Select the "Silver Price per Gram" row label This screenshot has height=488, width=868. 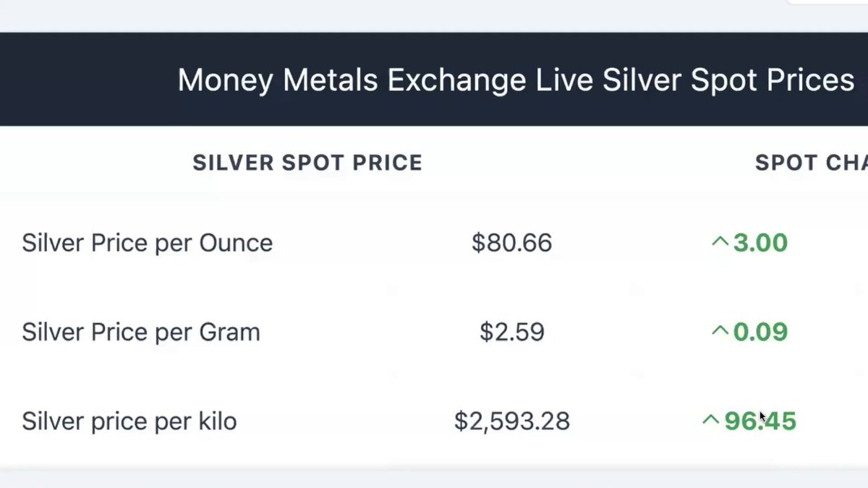coord(141,333)
